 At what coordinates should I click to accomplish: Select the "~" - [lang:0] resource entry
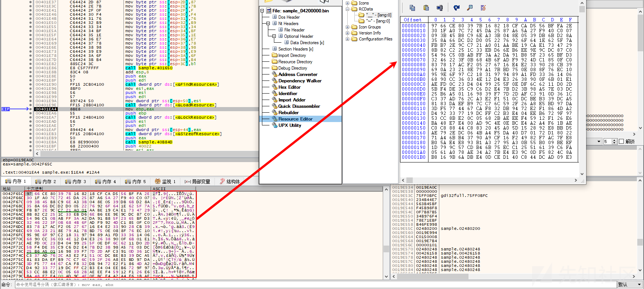tap(378, 21)
